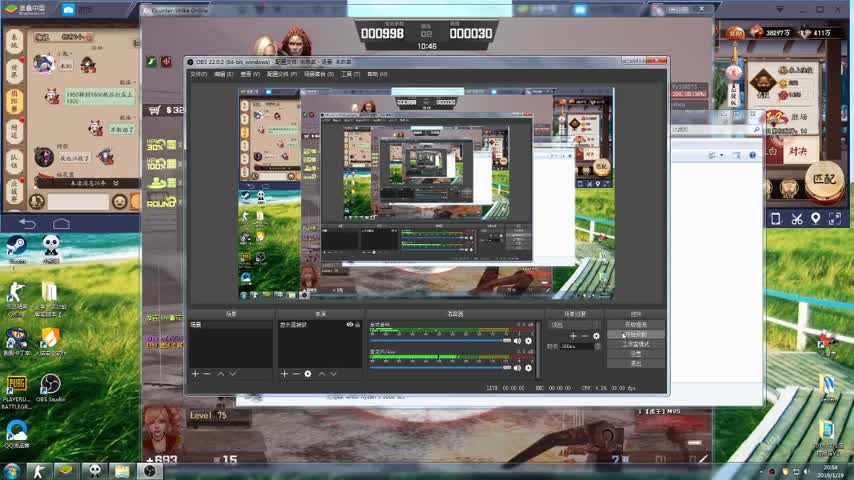Image resolution: width=854 pixels, height=480 pixels.
Task: Mute desktop audio speaker icon in mixer
Action: [517, 341]
